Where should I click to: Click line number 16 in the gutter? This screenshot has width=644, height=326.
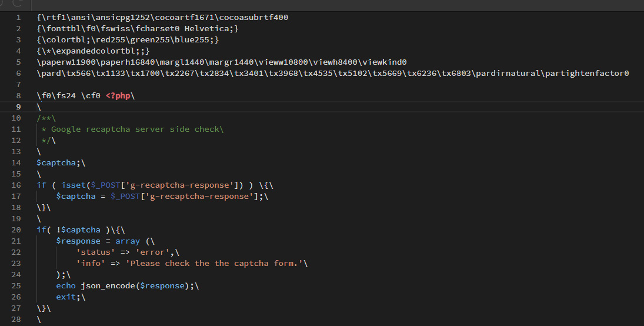pyautogui.click(x=16, y=185)
